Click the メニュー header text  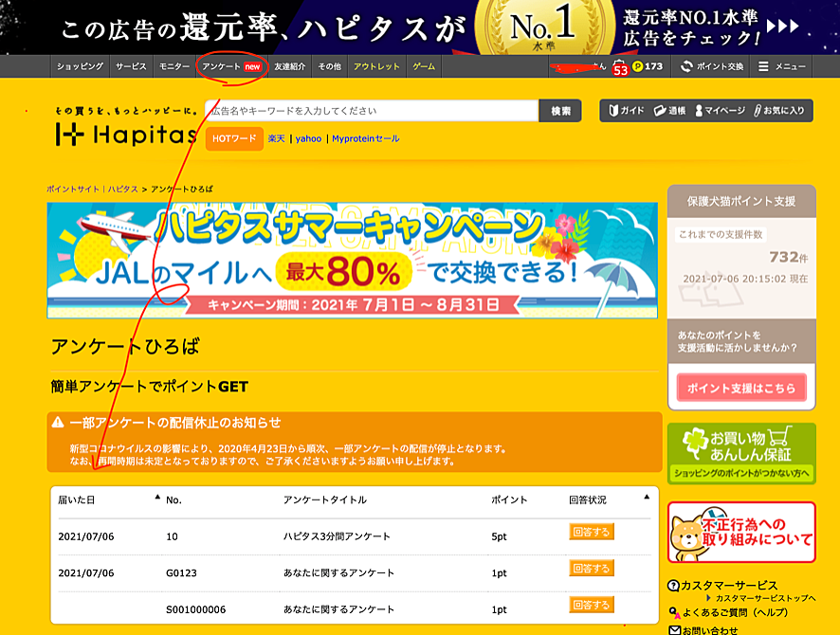[790, 66]
